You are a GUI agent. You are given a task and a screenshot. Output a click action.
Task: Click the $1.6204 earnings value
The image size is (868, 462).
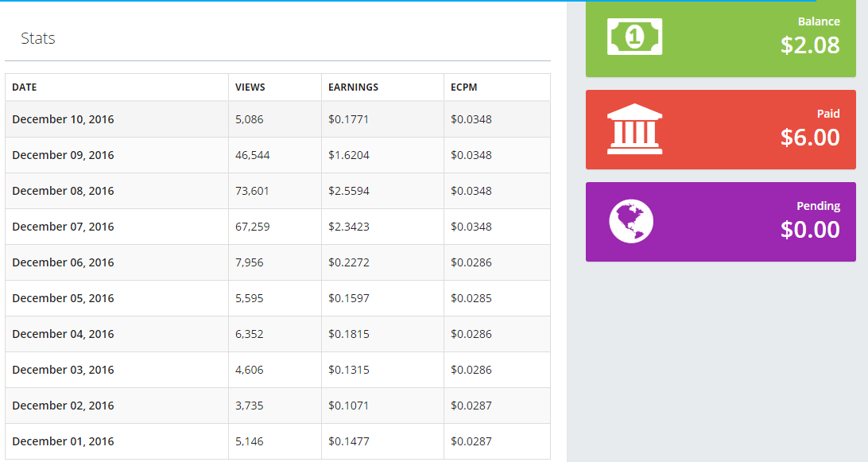pos(349,155)
